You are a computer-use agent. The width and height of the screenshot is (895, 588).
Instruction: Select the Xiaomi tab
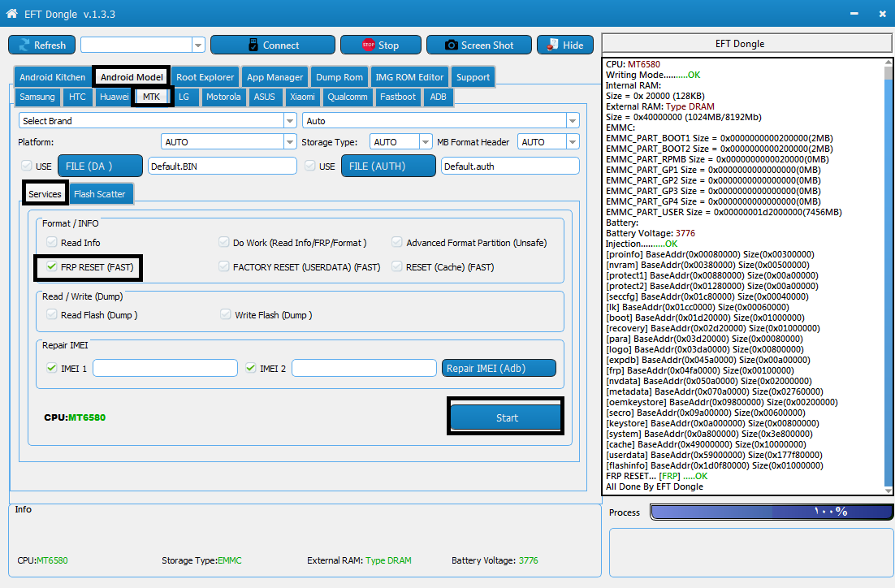pyautogui.click(x=302, y=97)
